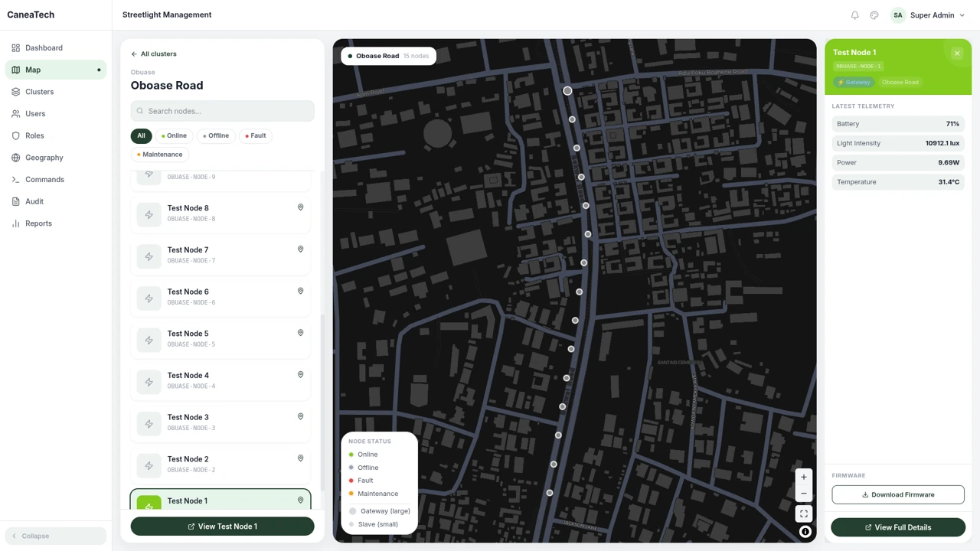Close the Test Node 1 details panel
Viewport: 980px width, 551px height.
[x=957, y=53]
